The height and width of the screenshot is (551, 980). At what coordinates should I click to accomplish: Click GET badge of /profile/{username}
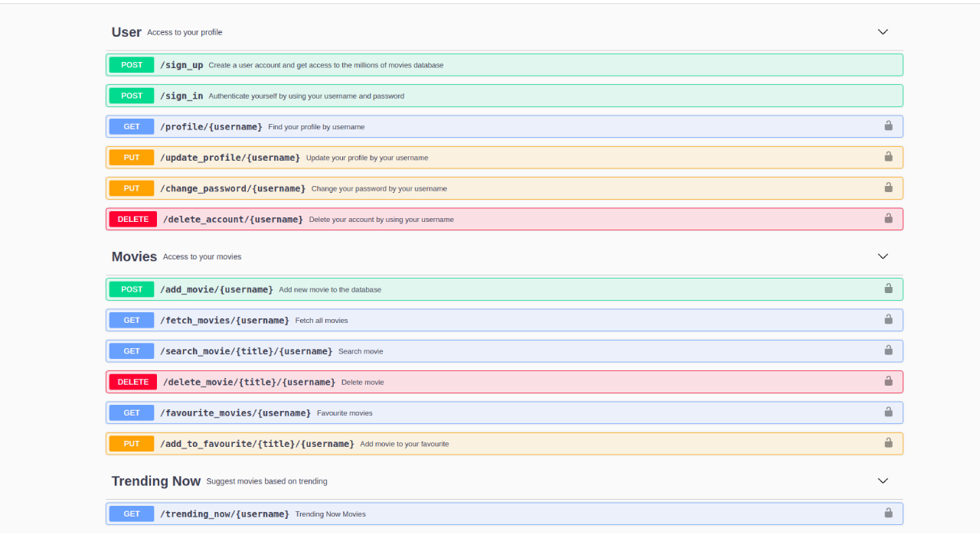(132, 126)
